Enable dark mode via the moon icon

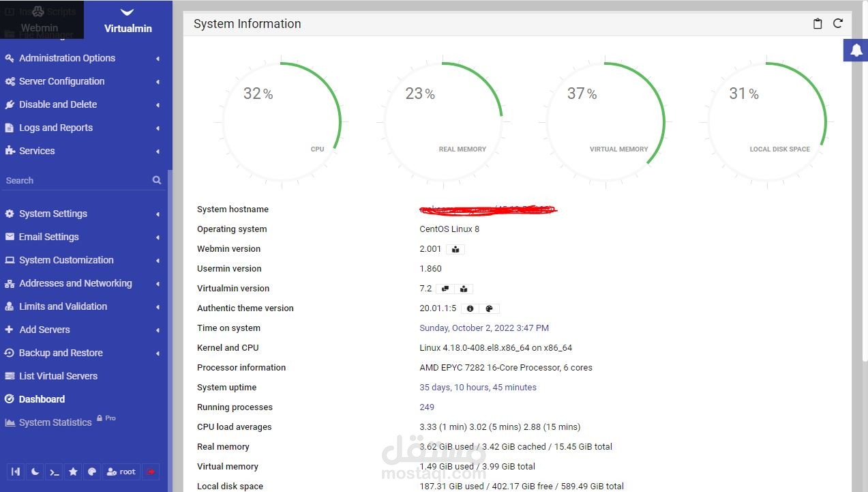tap(35, 472)
